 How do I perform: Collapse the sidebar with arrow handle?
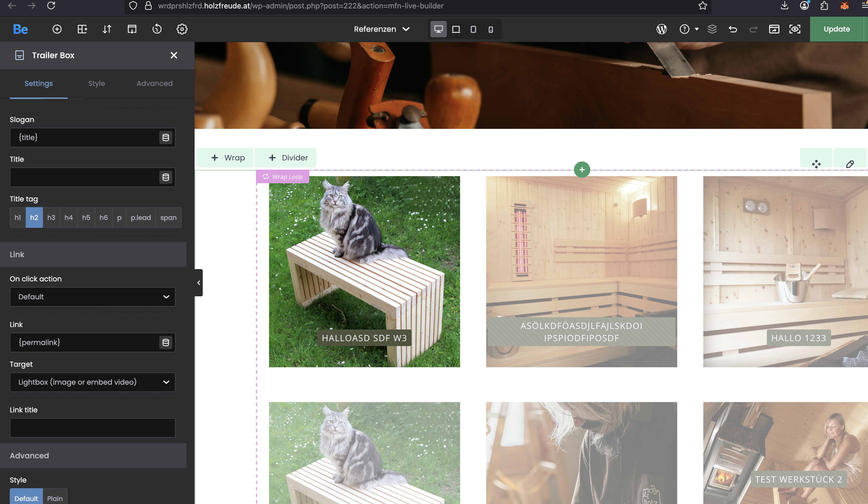coord(199,282)
